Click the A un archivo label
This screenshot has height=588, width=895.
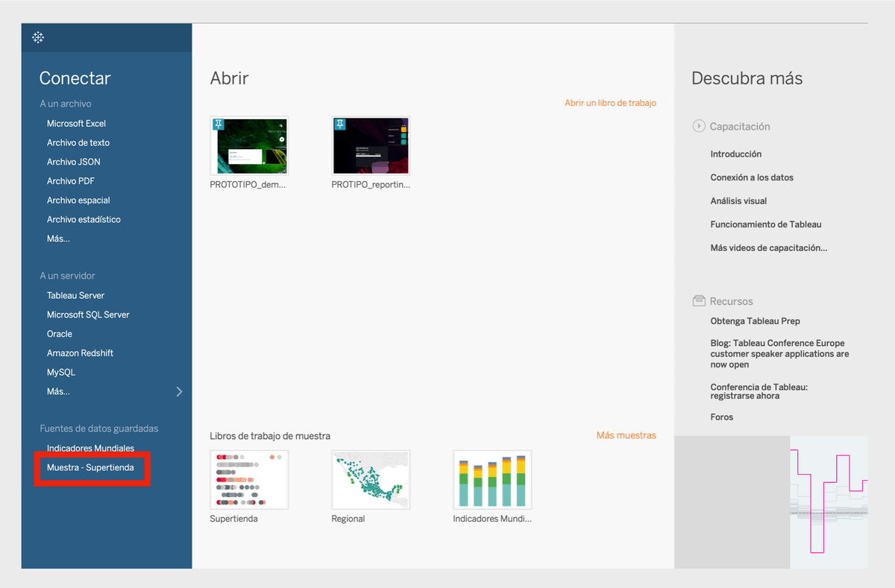coord(66,104)
